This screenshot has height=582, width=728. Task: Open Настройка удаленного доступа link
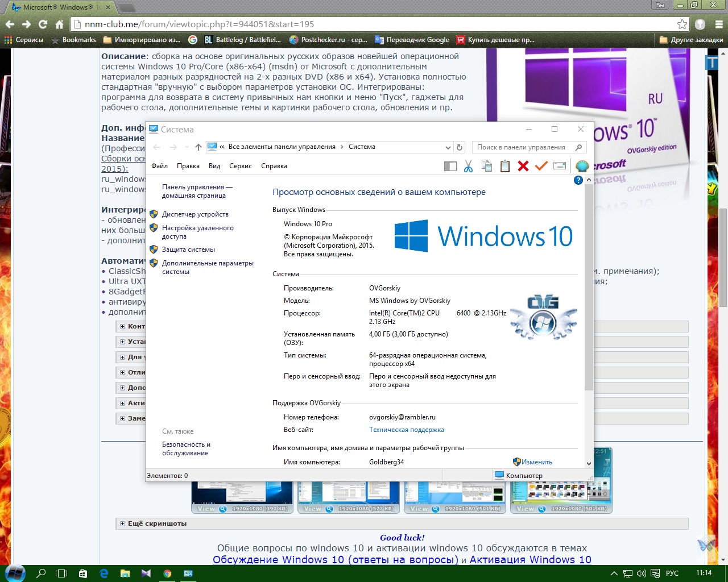[x=197, y=232]
